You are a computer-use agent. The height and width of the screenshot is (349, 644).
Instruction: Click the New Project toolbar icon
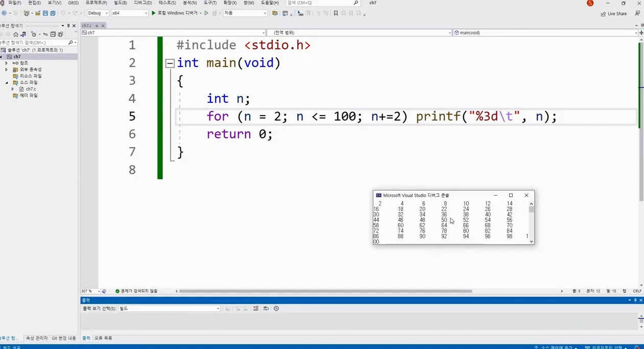click(x=26, y=13)
